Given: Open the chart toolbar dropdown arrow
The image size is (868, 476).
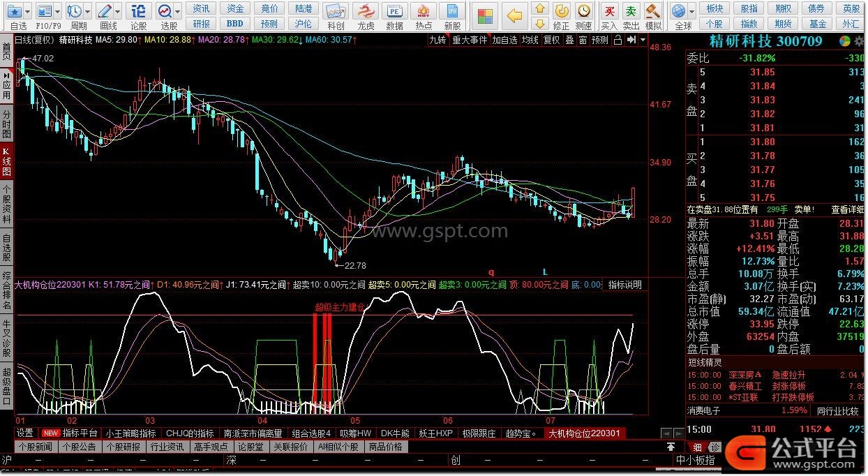Looking at the screenshot, I should [642, 40].
